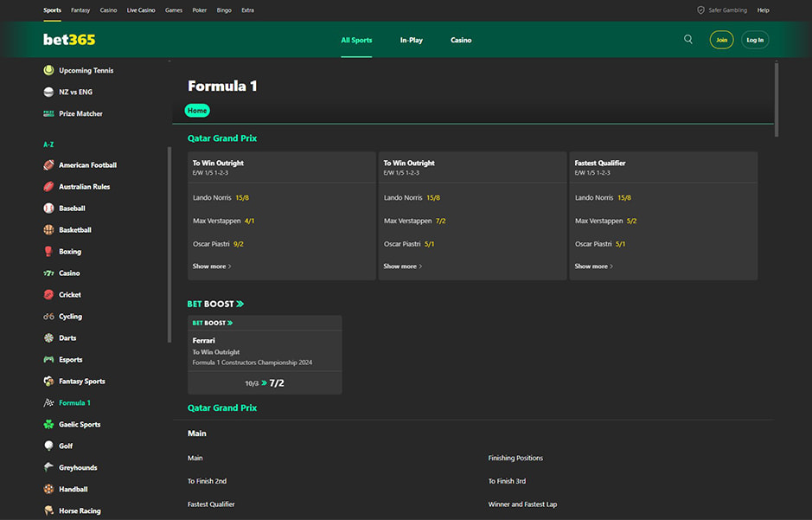The image size is (812, 520).
Task: Click the Esports gamepad icon
Action: click(x=48, y=359)
